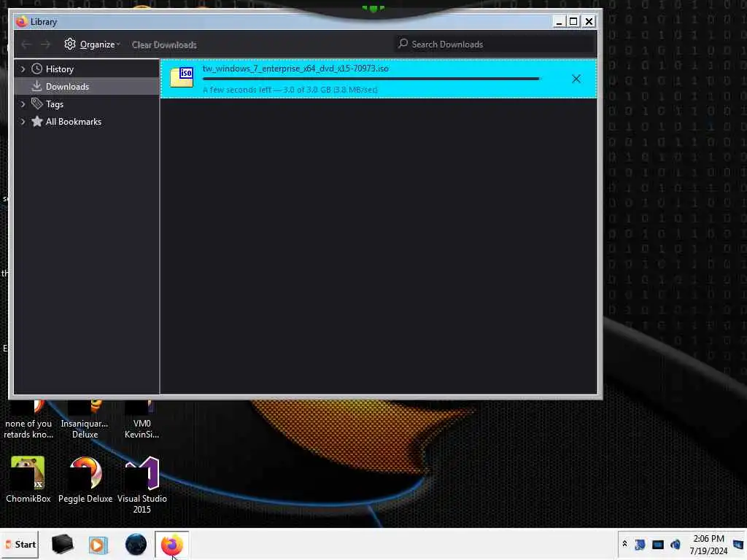
Task: Click the forward arrow in Library toolbar
Action: pyautogui.click(x=45, y=44)
